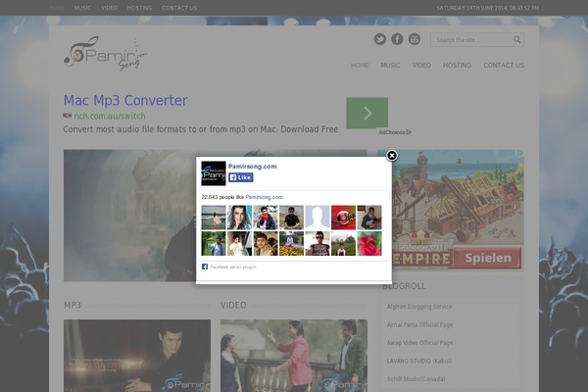Screen dimensions: 588x392
Task: Click the MP3 section thumbnail
Action: coord(137,356)
